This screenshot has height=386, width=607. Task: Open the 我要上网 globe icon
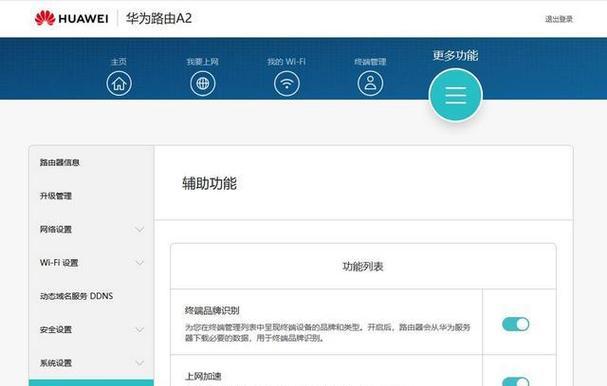click(203, 83)
